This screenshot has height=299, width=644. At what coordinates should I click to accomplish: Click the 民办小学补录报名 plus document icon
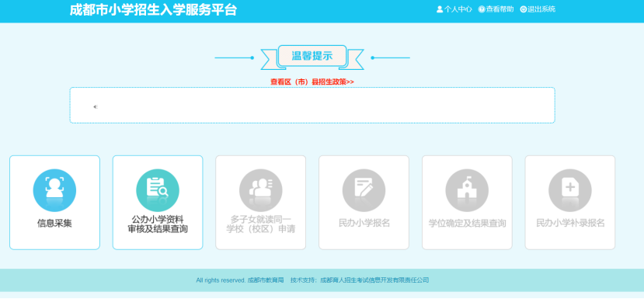(570, 190)
